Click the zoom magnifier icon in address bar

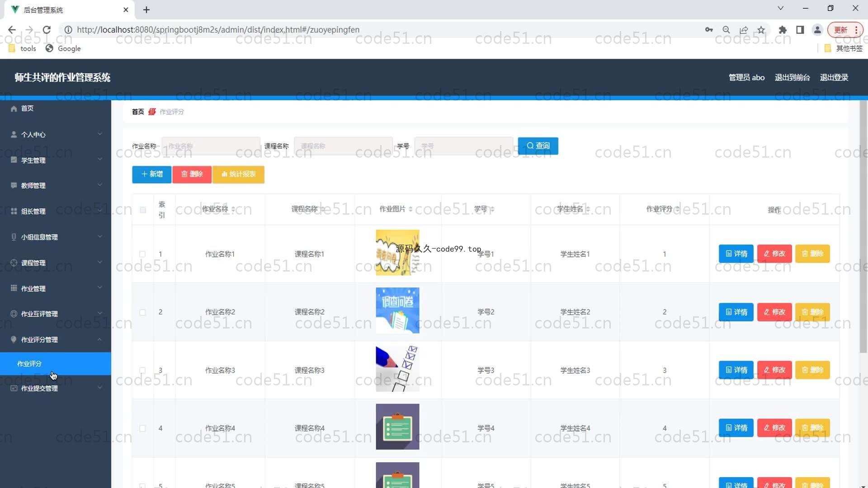coord(726,30)
